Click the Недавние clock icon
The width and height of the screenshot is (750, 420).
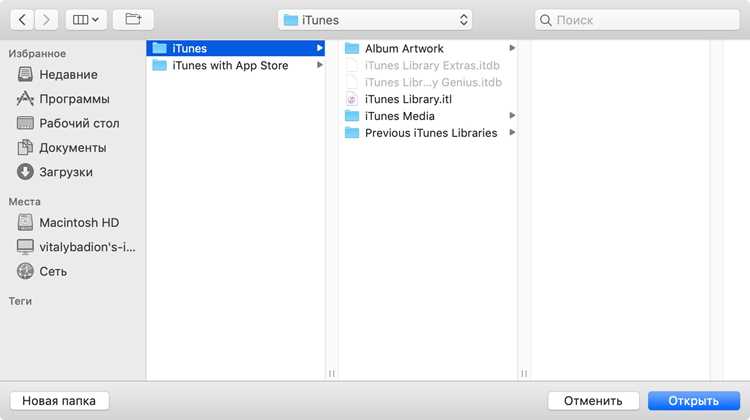coord(25,74)
